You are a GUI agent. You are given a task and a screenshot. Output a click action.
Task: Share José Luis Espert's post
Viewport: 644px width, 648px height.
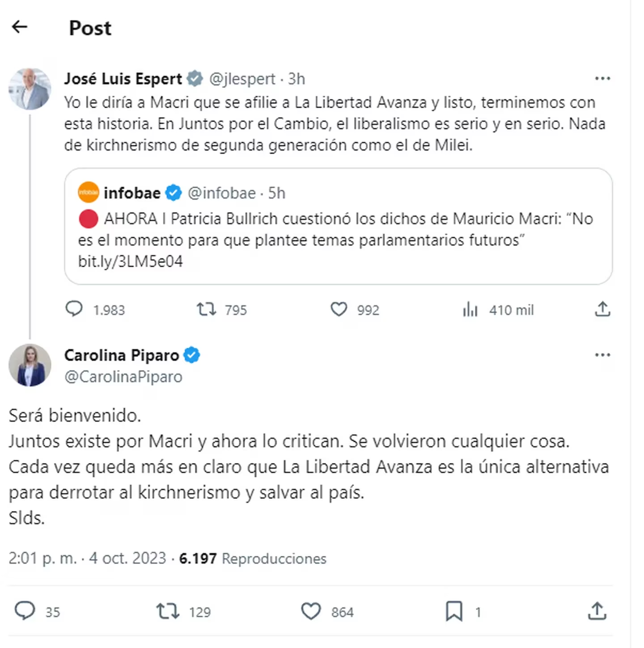[x=602, y=309]
